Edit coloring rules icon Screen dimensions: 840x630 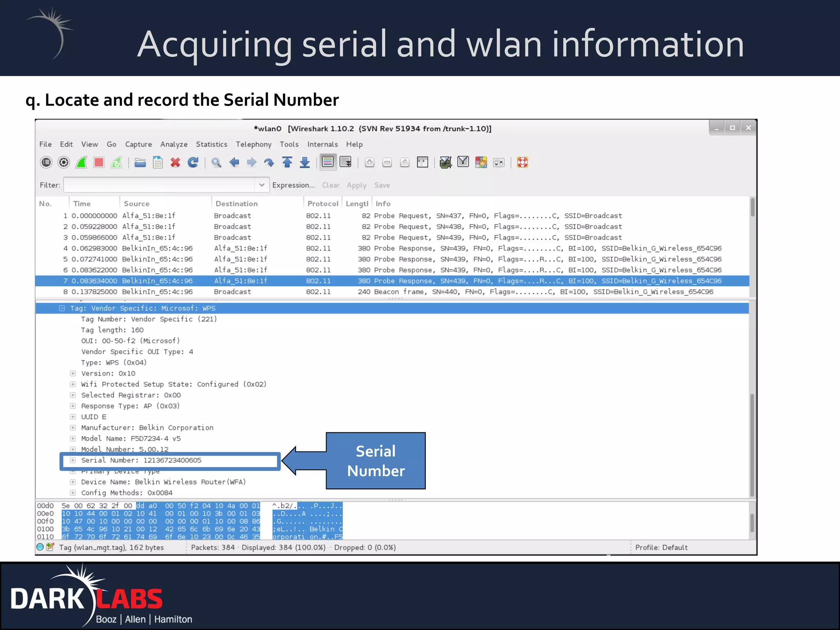coord(481,162)
